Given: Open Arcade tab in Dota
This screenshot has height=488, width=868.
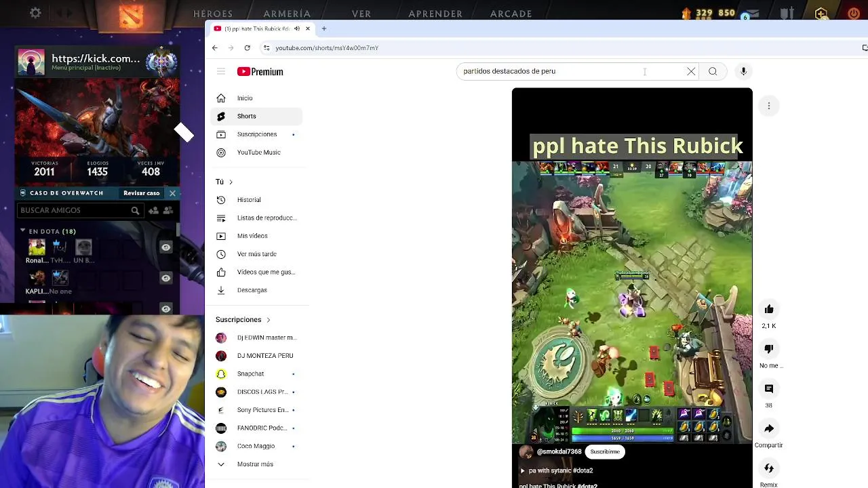Looking at the screenshot, I should coord(511,14).
